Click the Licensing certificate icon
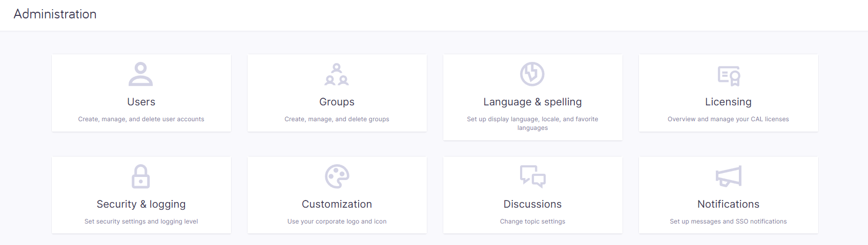Image resolution: width=868 pixels, height=245 pixels. click(x=728, y=75)
